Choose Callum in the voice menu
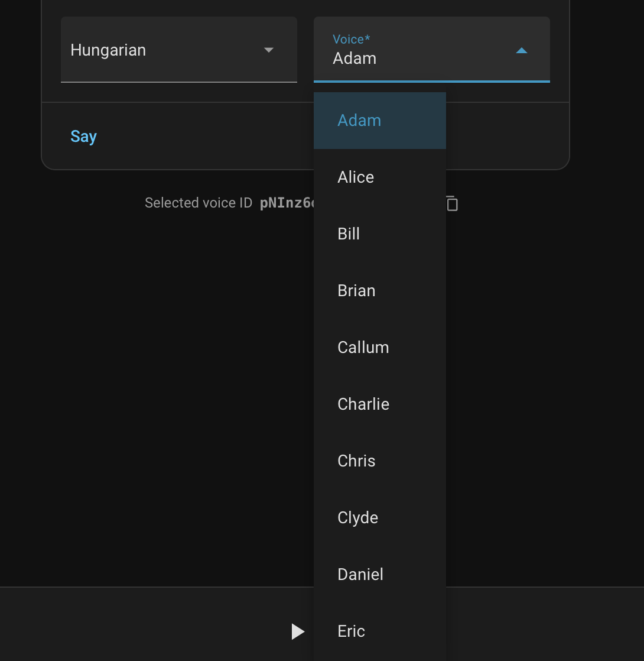Viewport: 644px width, 661px height. tap(363, 348)
